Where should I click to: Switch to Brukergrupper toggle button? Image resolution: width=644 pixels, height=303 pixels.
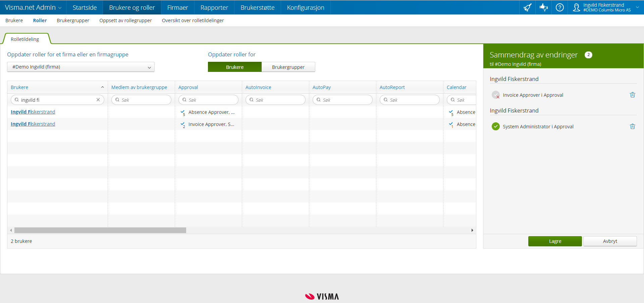coord(288,67)
